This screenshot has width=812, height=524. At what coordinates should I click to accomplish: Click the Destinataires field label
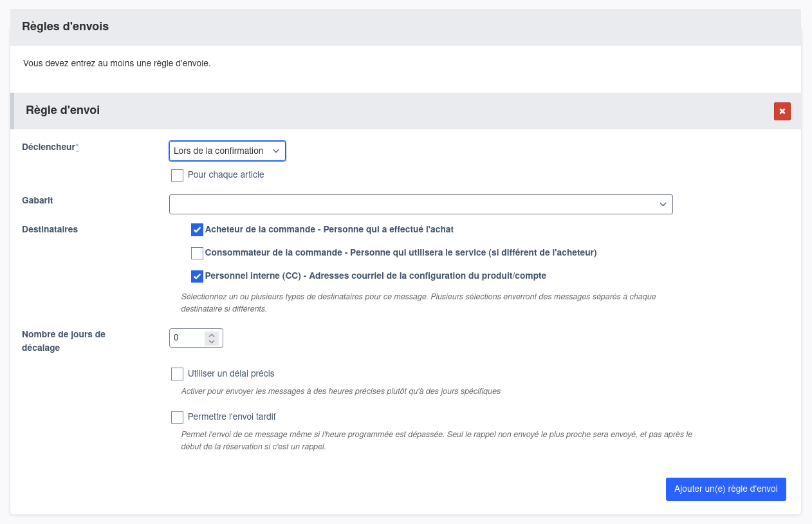(x=50, y=229)
